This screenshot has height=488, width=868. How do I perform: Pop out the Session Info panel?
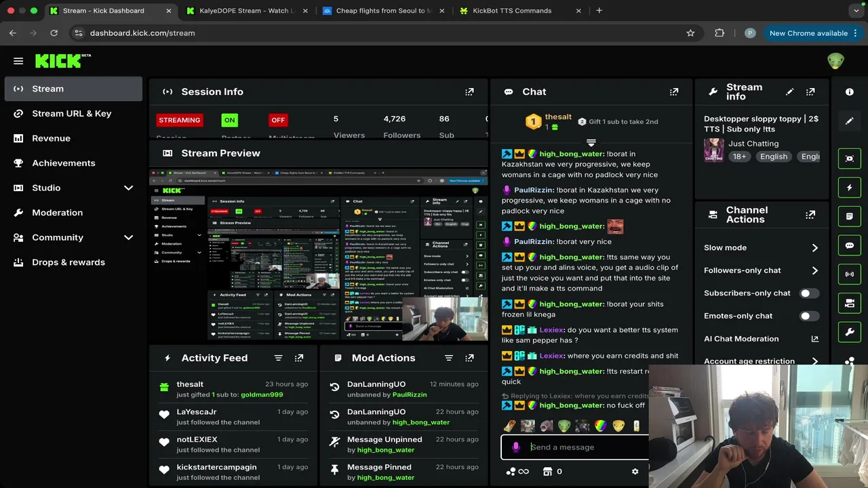(469, 91)
